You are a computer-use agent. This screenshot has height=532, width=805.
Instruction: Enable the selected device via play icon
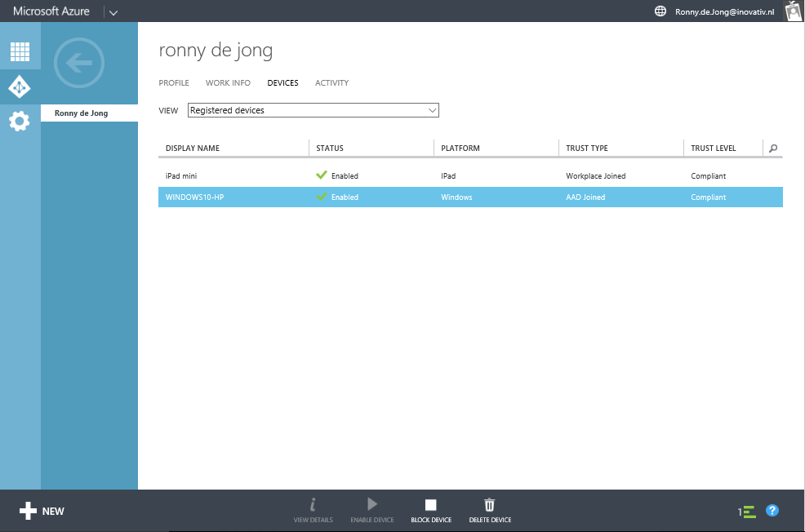[371, 504]
